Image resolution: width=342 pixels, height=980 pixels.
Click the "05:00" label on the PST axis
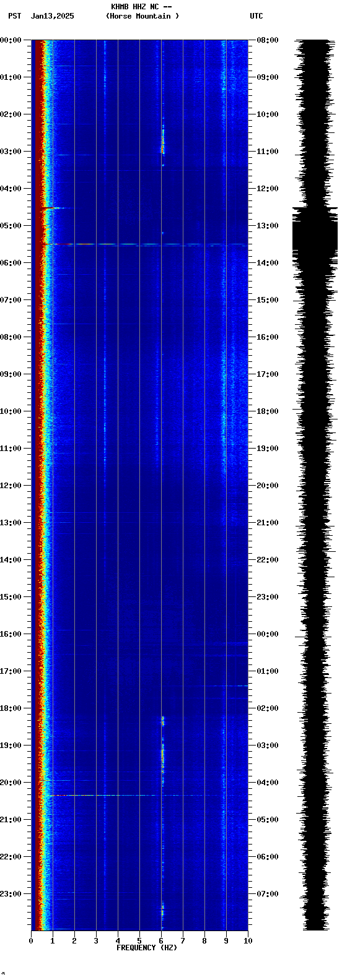(11, 226)
